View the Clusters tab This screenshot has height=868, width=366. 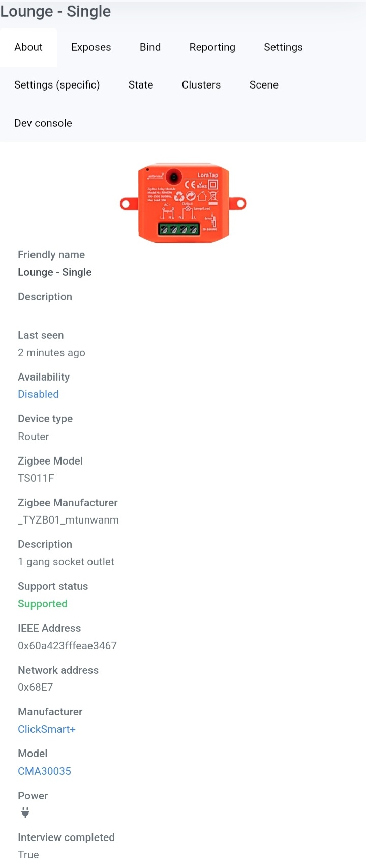(x=201, y=85)
